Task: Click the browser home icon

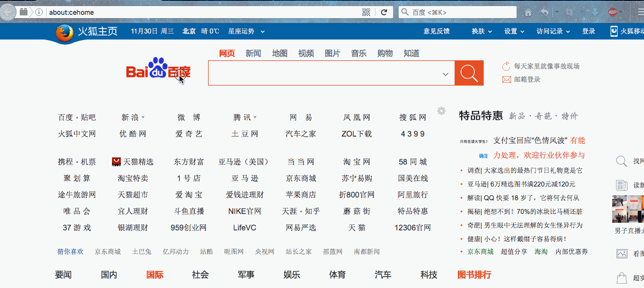Action: pyautogui.click(x=529, y=12)
